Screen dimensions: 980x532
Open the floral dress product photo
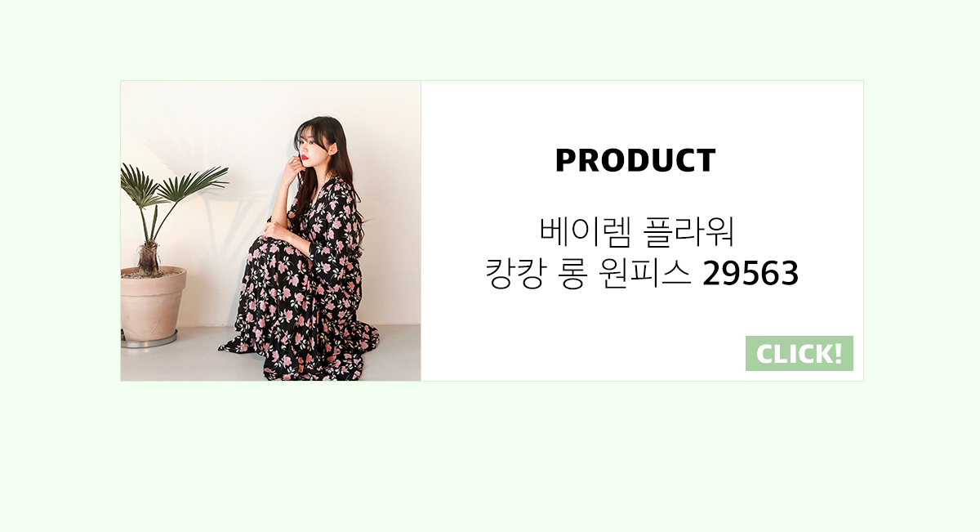271,230
